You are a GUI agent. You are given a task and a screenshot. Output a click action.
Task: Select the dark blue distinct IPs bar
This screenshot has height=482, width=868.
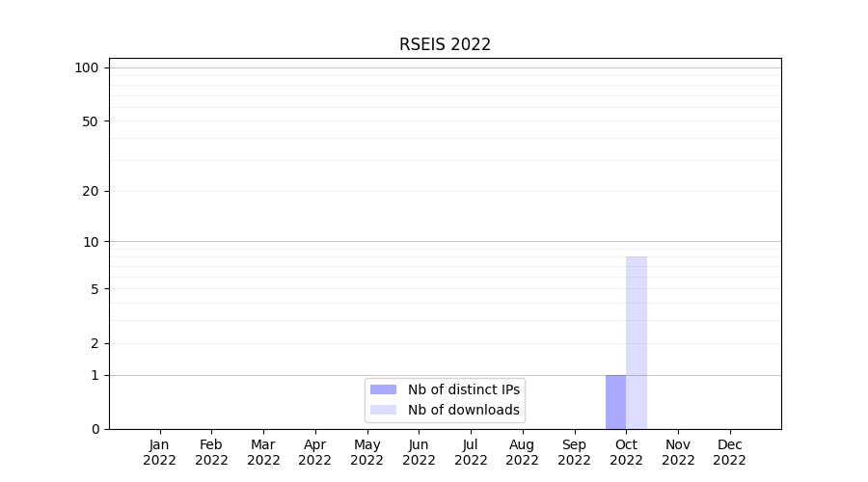[x=615, y=402]
